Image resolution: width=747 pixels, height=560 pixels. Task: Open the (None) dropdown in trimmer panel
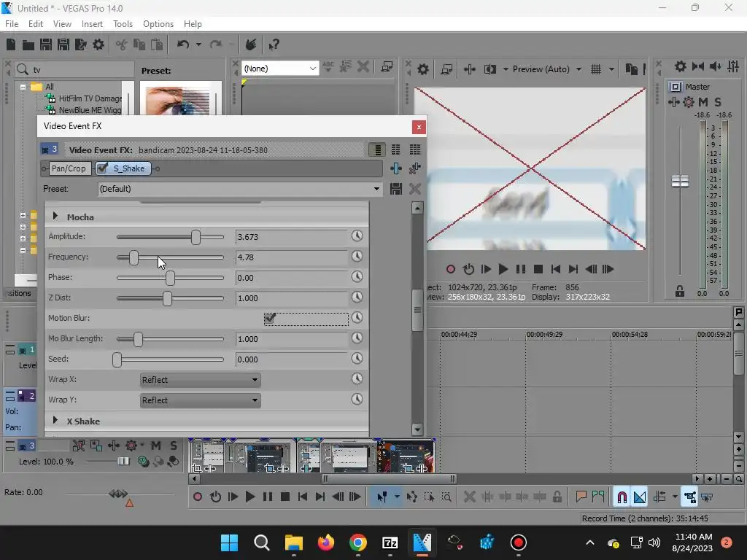click(x=279, y=69)
